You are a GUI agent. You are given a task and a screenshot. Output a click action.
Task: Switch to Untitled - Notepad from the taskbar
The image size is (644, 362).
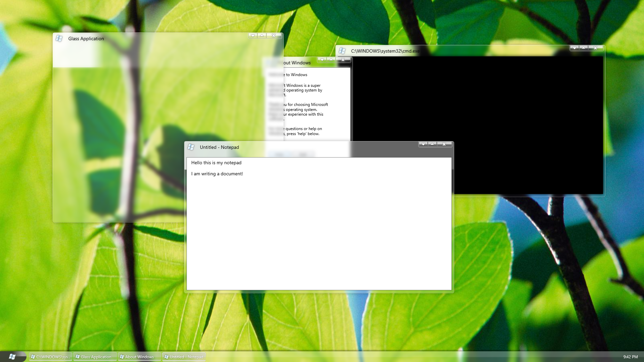tap(184, 357)
